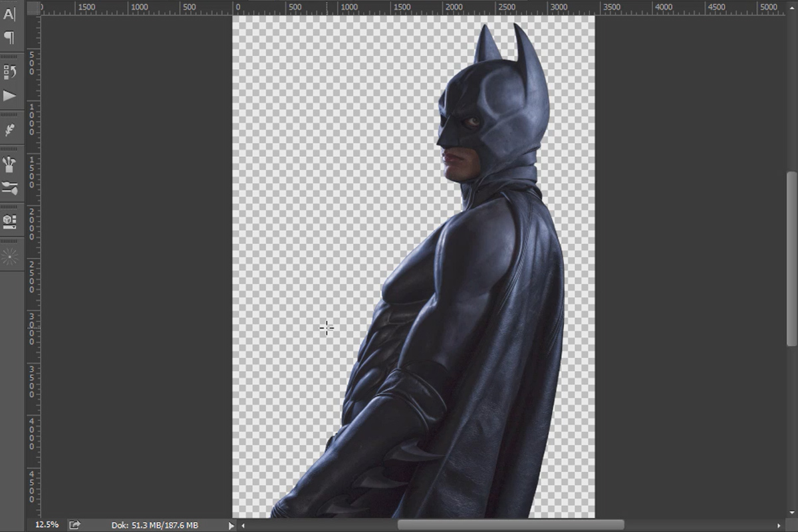The image size is (798, 532).
Task: Click the 12.5% zoom level field
Action: (47, 525)
